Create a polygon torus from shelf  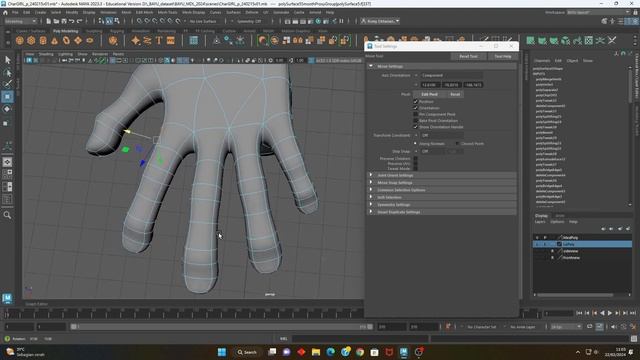tap(66, 40)
